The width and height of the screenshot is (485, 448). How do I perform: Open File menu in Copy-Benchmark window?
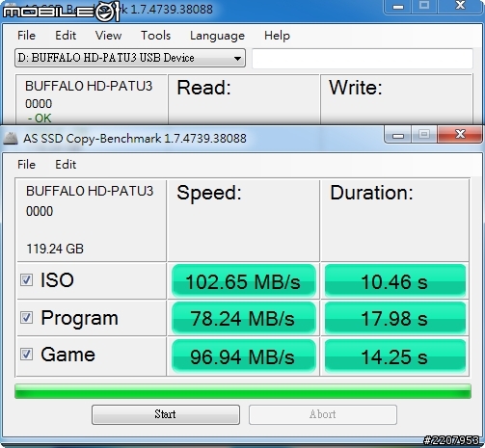[26, 165]
